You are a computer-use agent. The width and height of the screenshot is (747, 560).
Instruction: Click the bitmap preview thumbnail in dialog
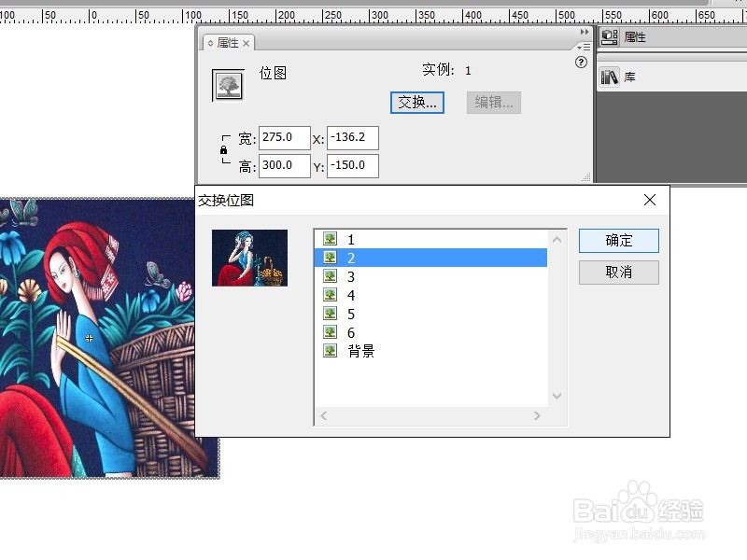click(x=249, y=258)
